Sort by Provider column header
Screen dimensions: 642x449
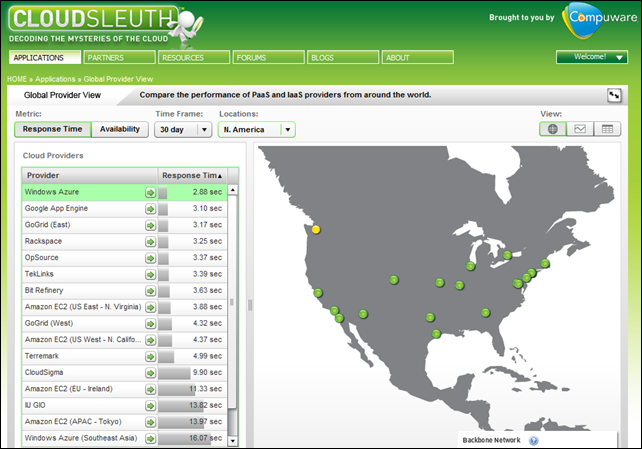90,176
